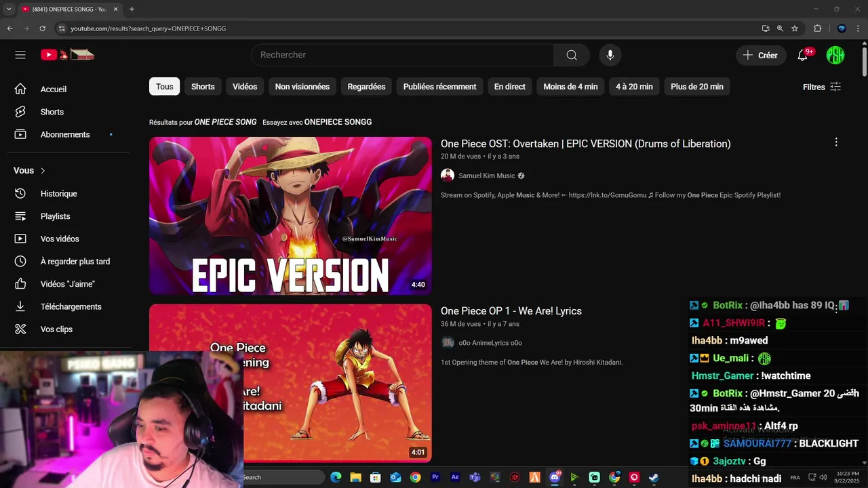Open the tab search dropdown
The width and height of the screenshot is (868, 488).
coord(9,9)
